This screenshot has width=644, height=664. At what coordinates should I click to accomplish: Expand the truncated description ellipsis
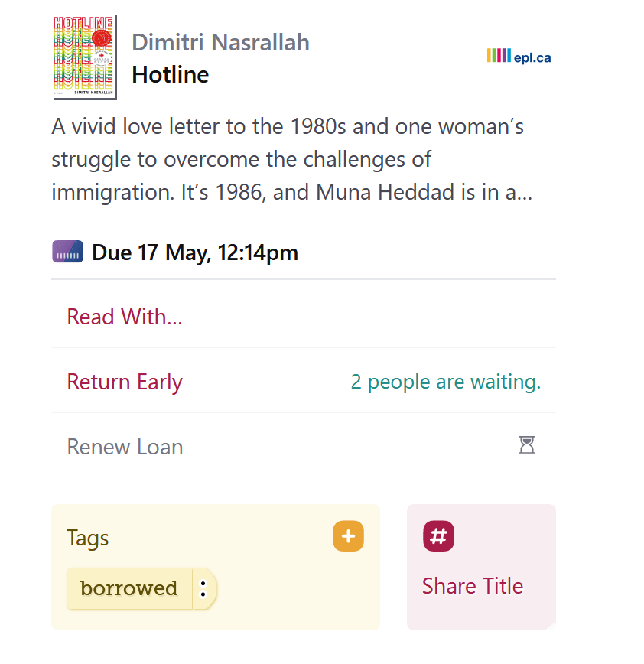[x=525, y=193]
